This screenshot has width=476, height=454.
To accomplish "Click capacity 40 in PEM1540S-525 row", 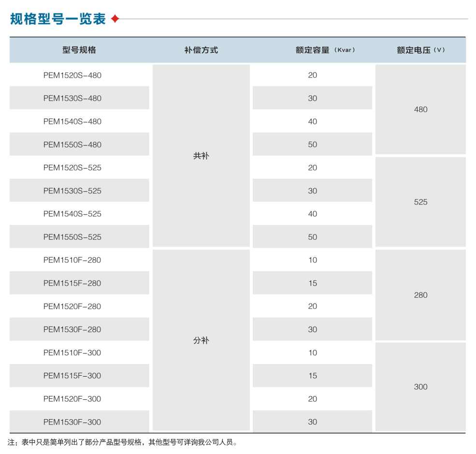I will click(x=312, y=214).
